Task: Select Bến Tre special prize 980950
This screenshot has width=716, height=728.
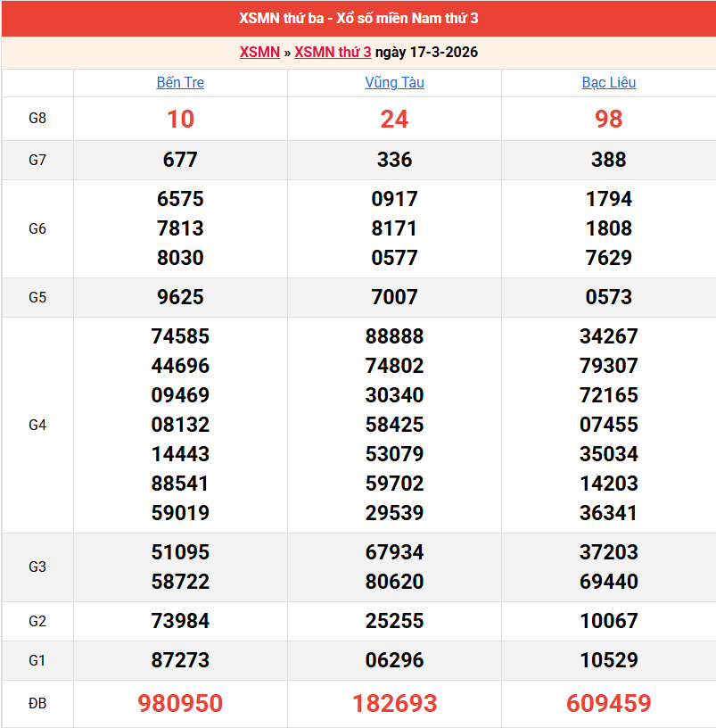Action: coord(180,703)
